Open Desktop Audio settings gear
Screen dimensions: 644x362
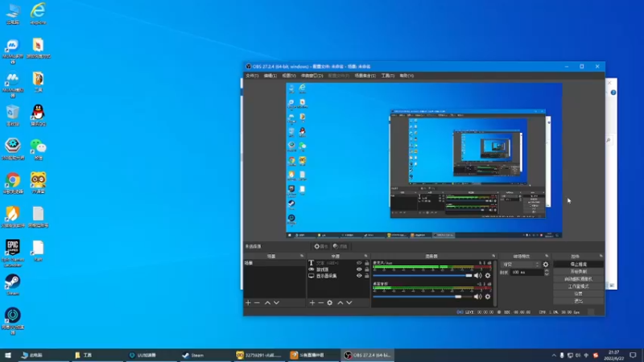pos(488,297)
